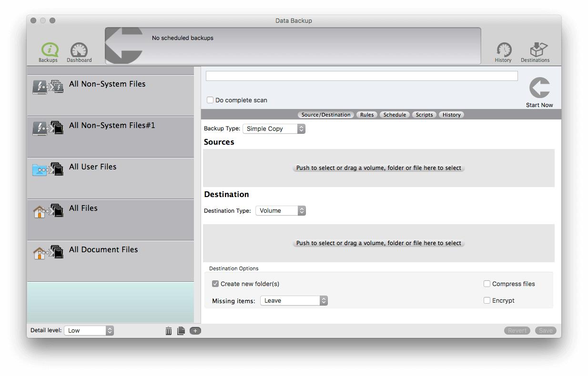
Task: Open the Backup Type dropdown
Action: (x=274, y=129)
